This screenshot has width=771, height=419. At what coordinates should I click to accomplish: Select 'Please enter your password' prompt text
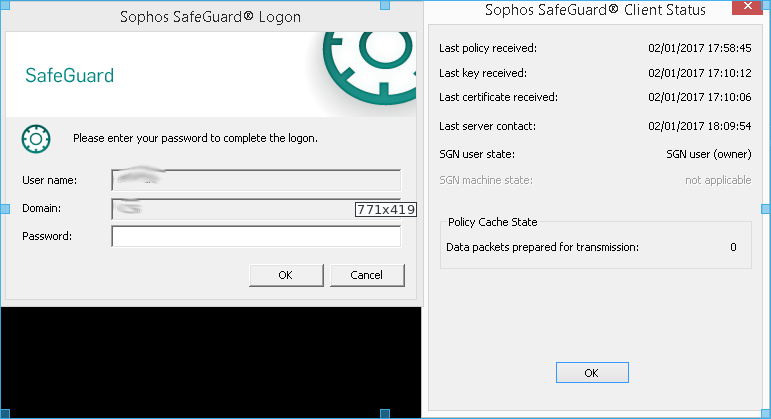coord(195,138)
